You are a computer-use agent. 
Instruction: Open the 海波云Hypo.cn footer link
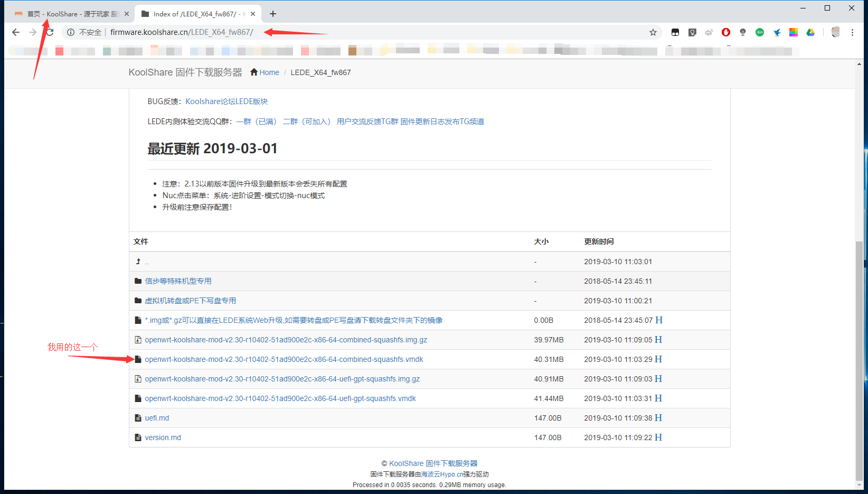click(442, 474)
